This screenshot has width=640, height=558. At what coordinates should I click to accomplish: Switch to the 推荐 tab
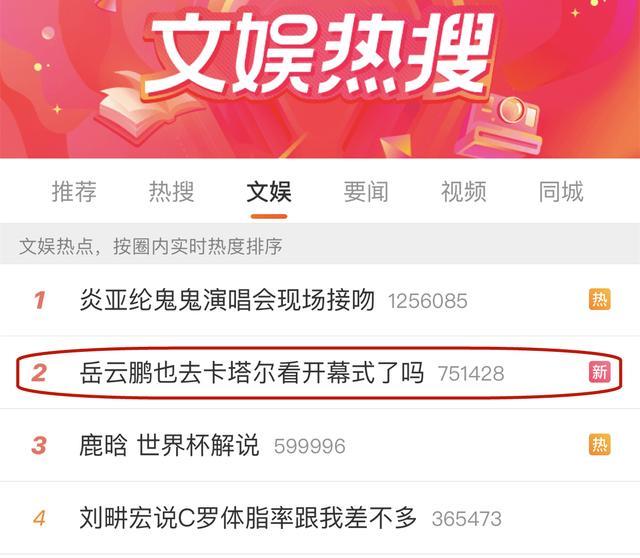(74, 191)
